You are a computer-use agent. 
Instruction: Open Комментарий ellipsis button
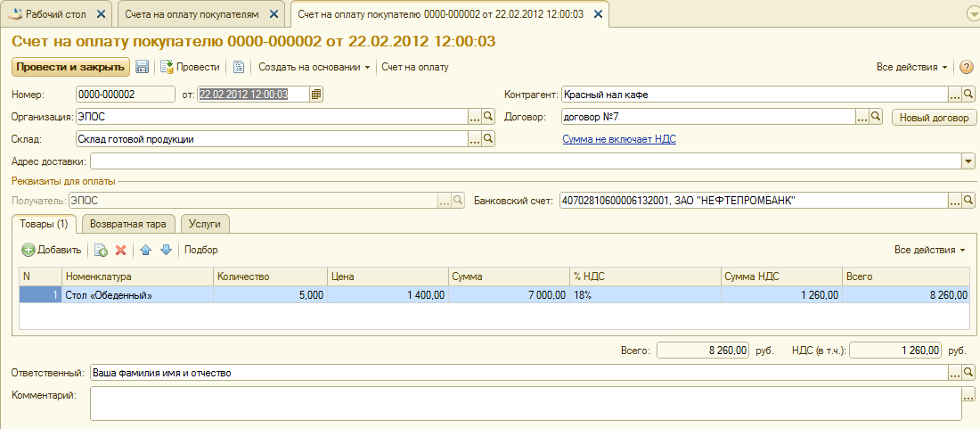click(968, 394)
